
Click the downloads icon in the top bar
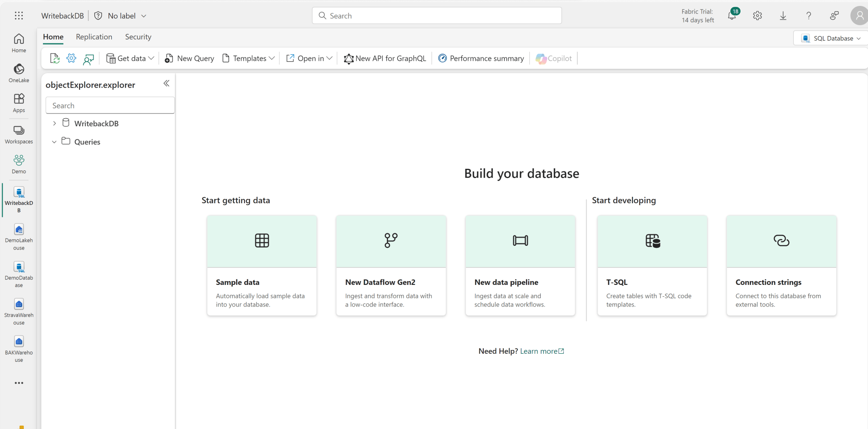click(x=783, y=15)
